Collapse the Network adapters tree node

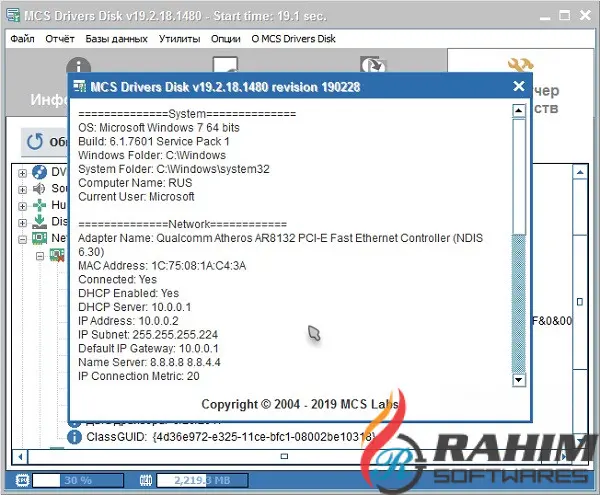pyautogui.click(x=23, y=239)
